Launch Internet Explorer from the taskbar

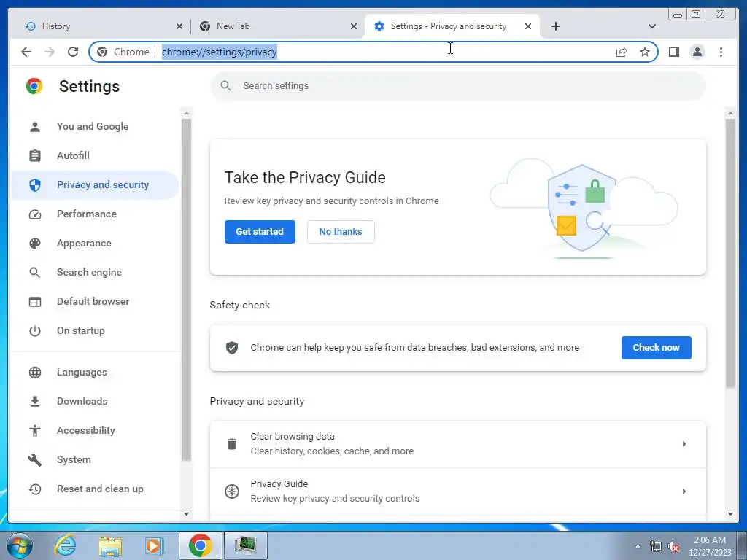[65, 545]
